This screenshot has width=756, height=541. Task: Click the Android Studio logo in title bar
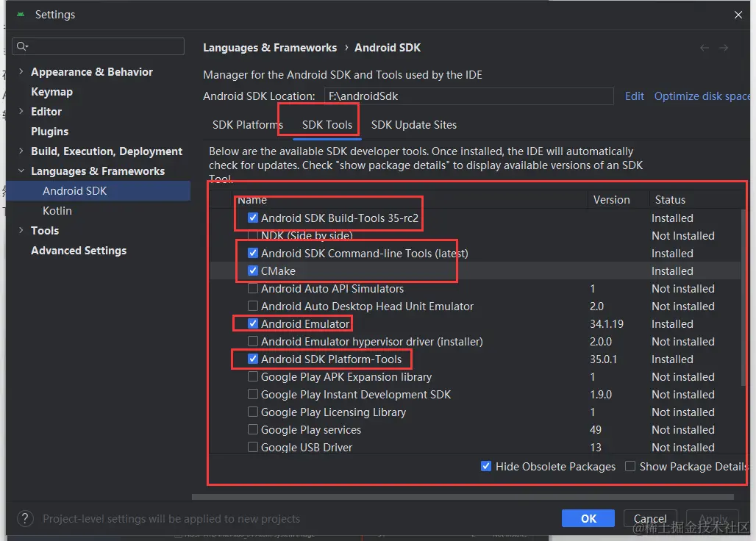point(21,15)
